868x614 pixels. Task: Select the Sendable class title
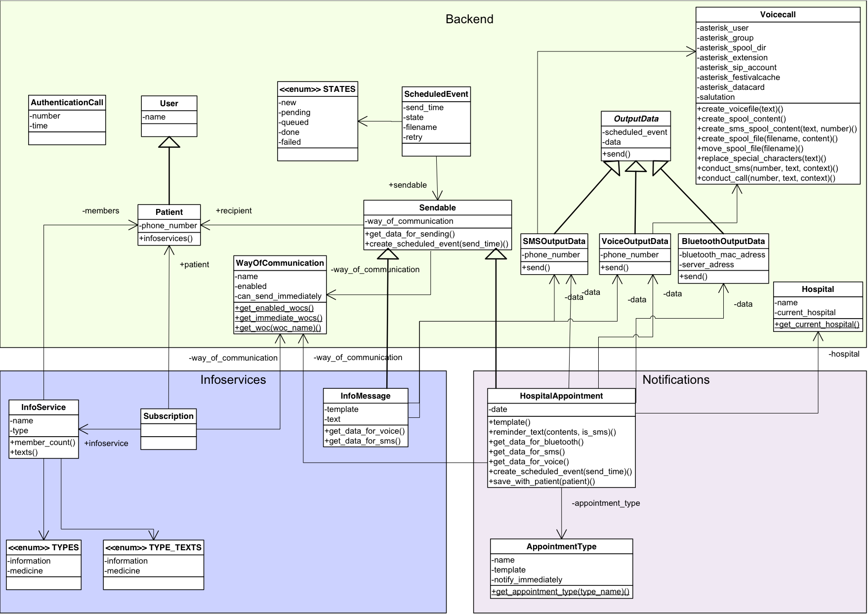437,207
